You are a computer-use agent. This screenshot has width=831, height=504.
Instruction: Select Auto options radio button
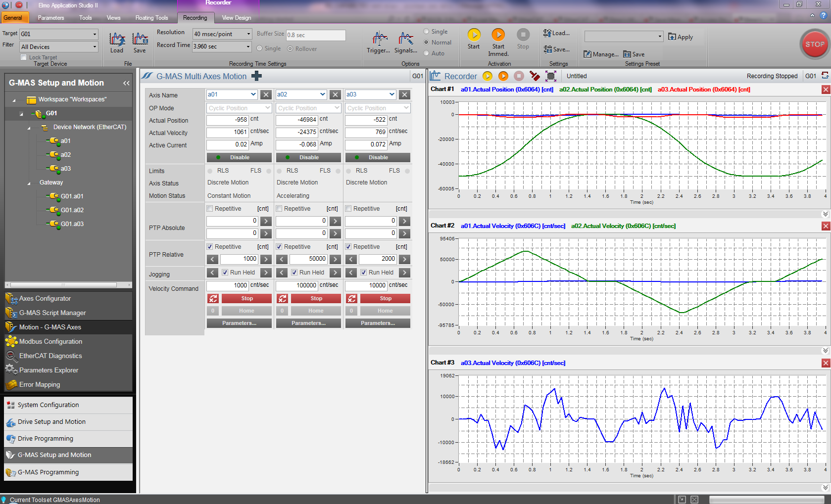tap(426, 53)
